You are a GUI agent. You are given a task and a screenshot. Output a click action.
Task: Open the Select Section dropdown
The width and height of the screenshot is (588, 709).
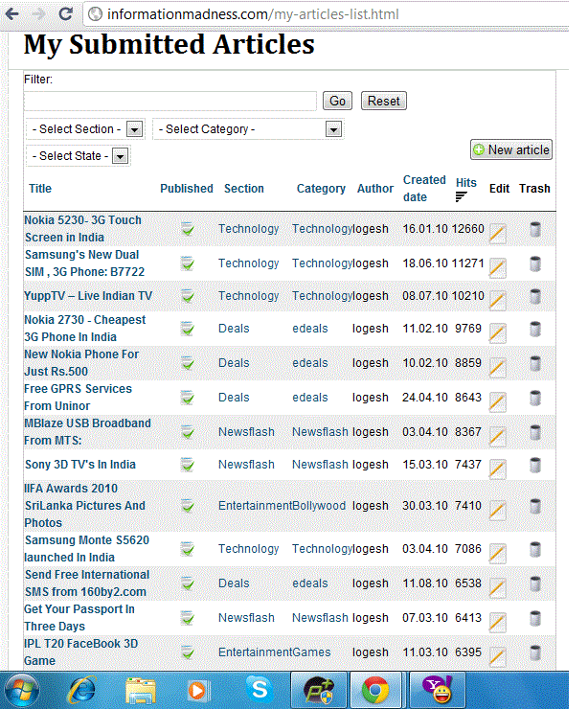[87, 129]
